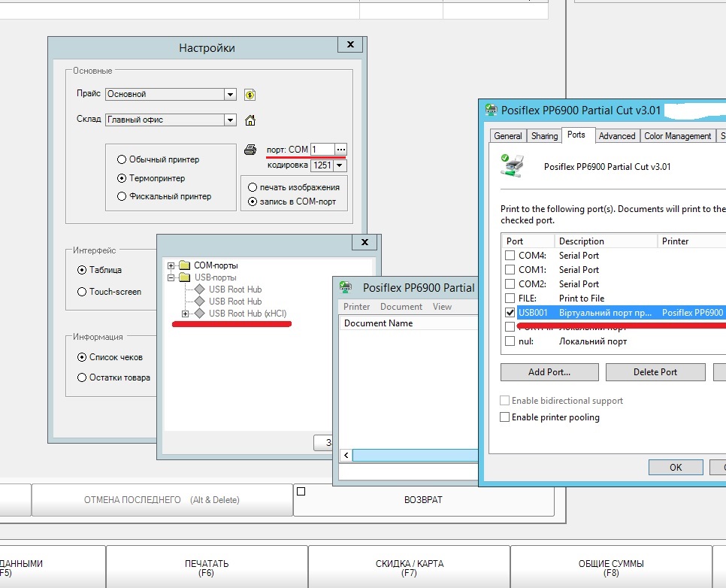Check the COM1: port checkbox

[510, 270]
